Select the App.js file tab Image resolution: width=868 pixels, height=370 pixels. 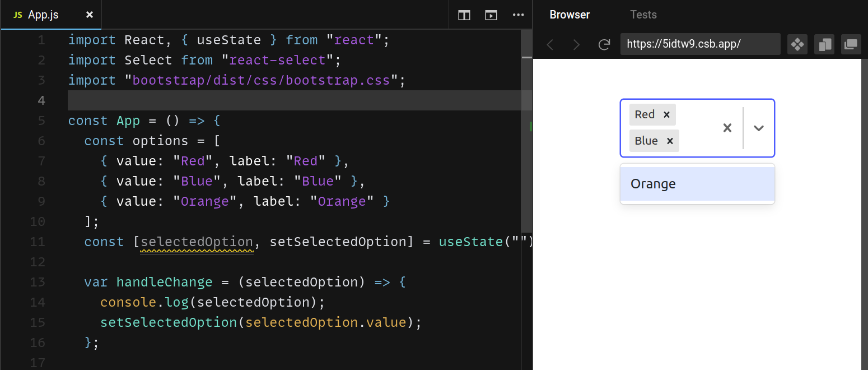pyautogui.click(x=50, y=15)
